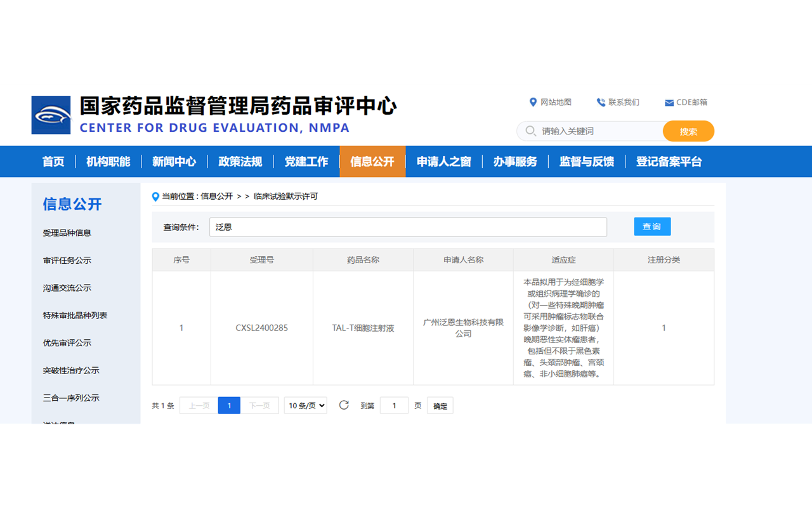Go to the 首页 menu item
The image size is (812, 513).
coord(53,162)
